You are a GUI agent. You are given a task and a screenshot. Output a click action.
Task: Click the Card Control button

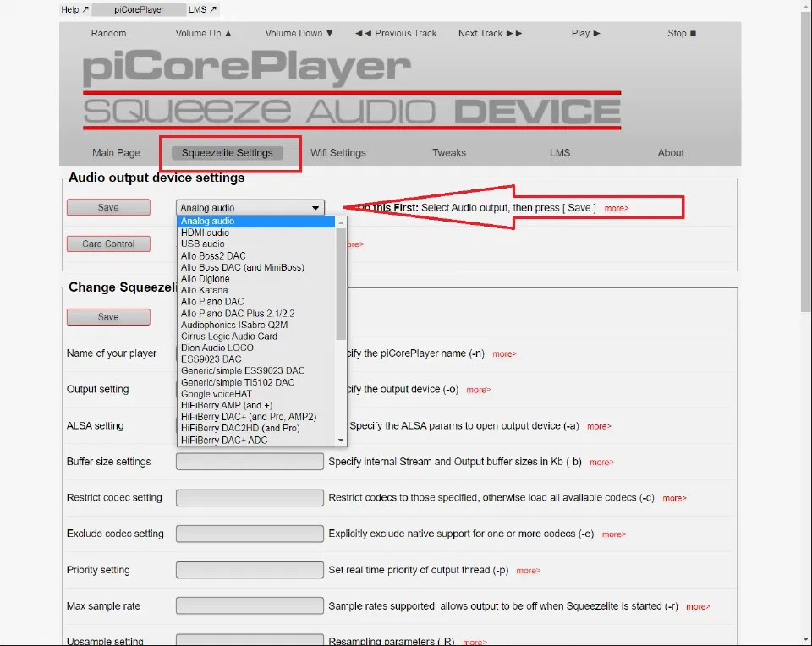pos(108,244)
